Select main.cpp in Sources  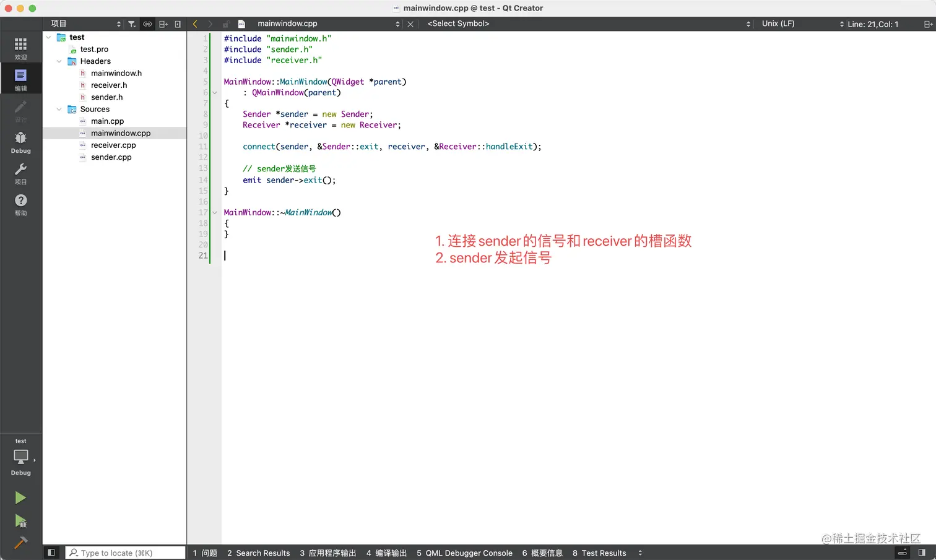(107, 121)
